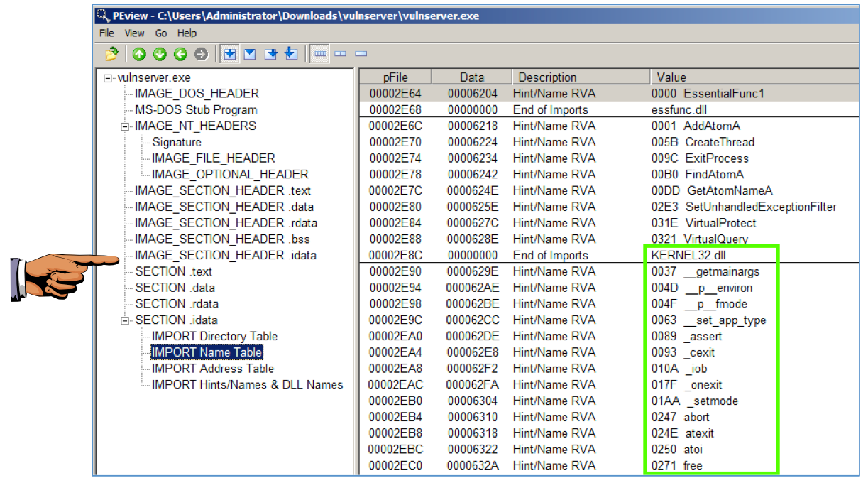Click the Description column header
The image size is (868, 483).
coord(546,77)
